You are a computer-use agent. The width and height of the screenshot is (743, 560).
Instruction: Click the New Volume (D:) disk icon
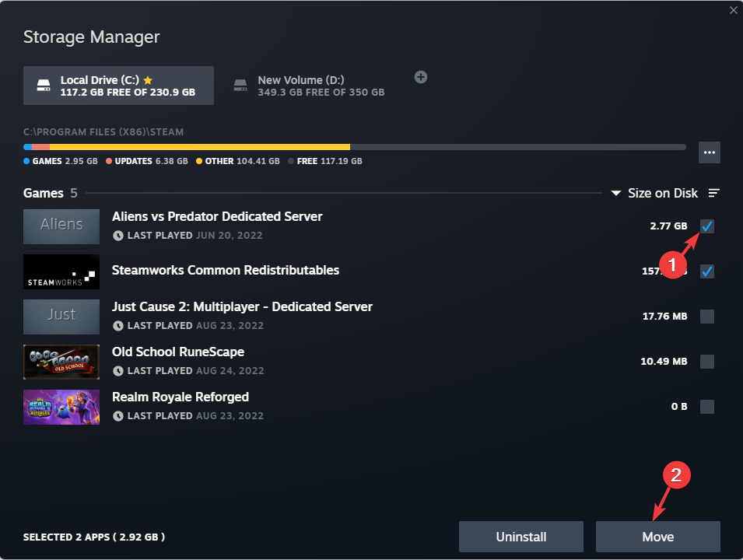pos(240,86)
